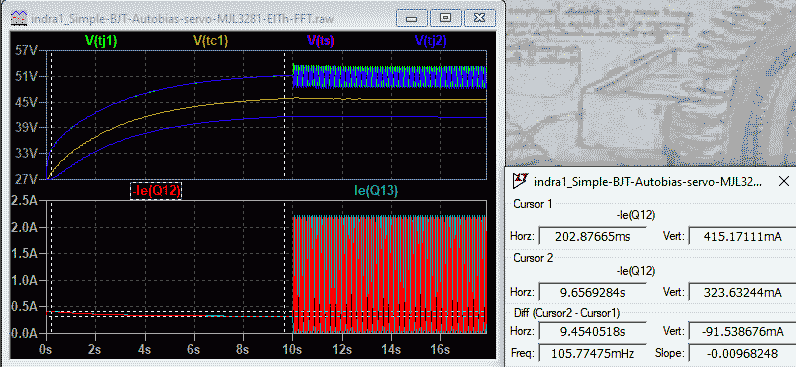This screenshot has height=367, width=796.
Task: Click the 10s time axis label
Action: [x=292, y=350]
